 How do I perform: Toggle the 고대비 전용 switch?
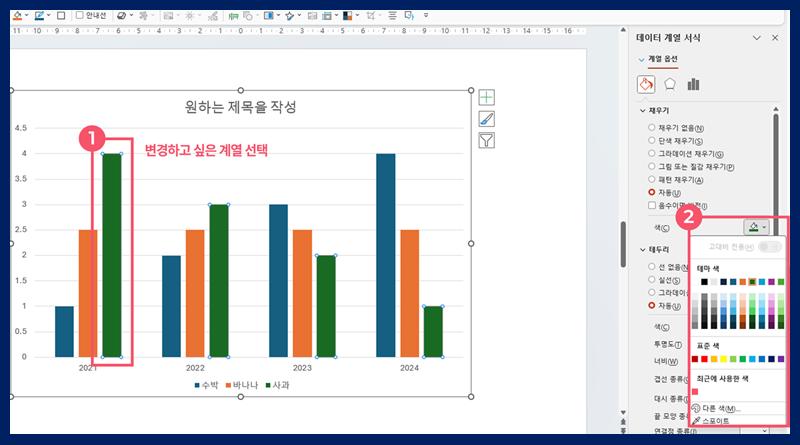(769, 247)
